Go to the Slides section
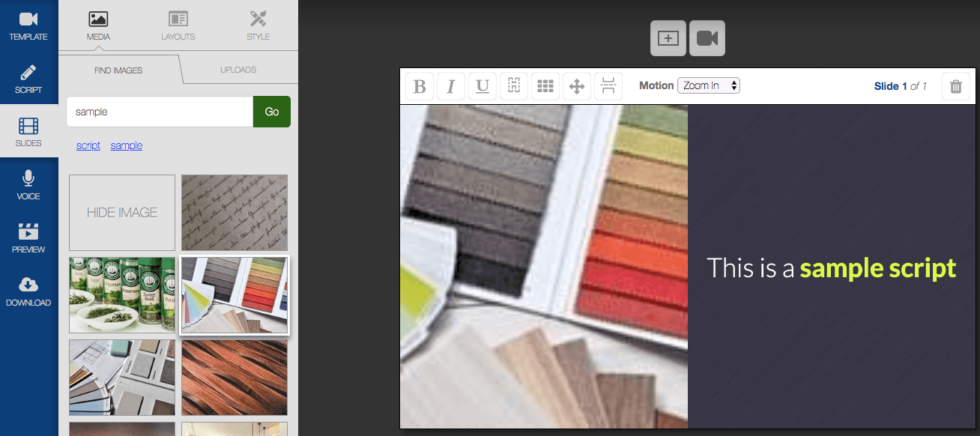This screenshot has height=436, width=980. pyautogui.click(x=28, y=132)
